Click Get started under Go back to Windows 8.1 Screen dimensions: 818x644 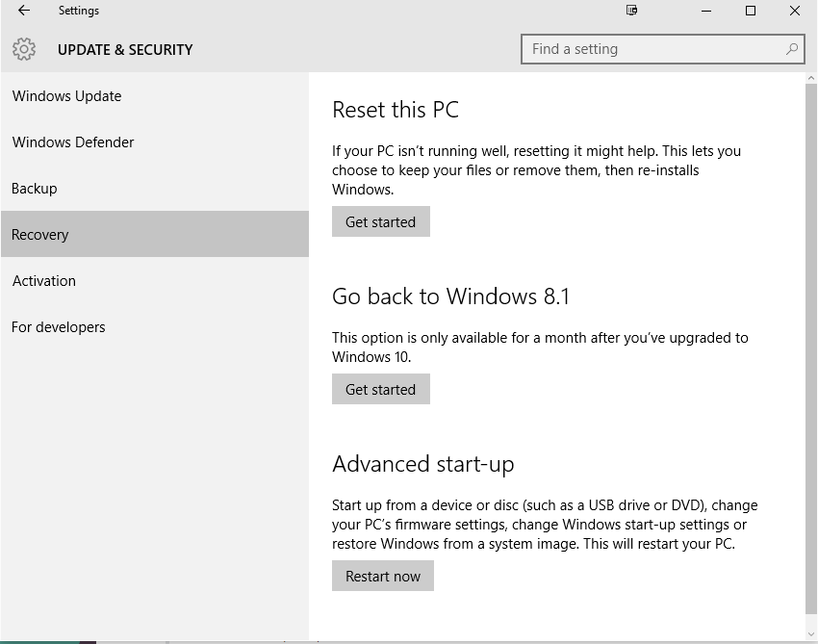coord(381,389)
